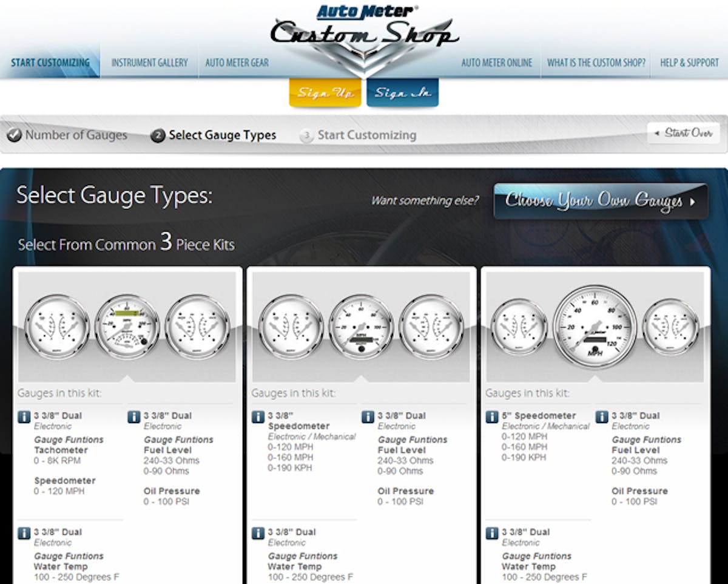Open the Start Customizing nav tab

coord(50,63)
